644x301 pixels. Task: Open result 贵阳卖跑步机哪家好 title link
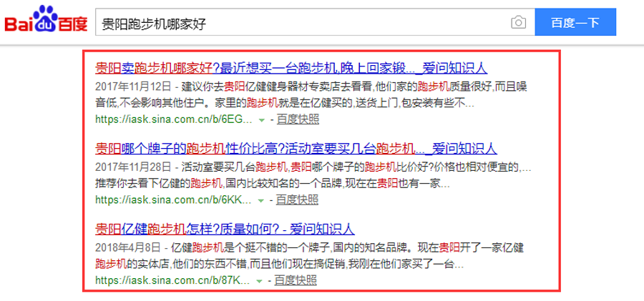(291, 68)
